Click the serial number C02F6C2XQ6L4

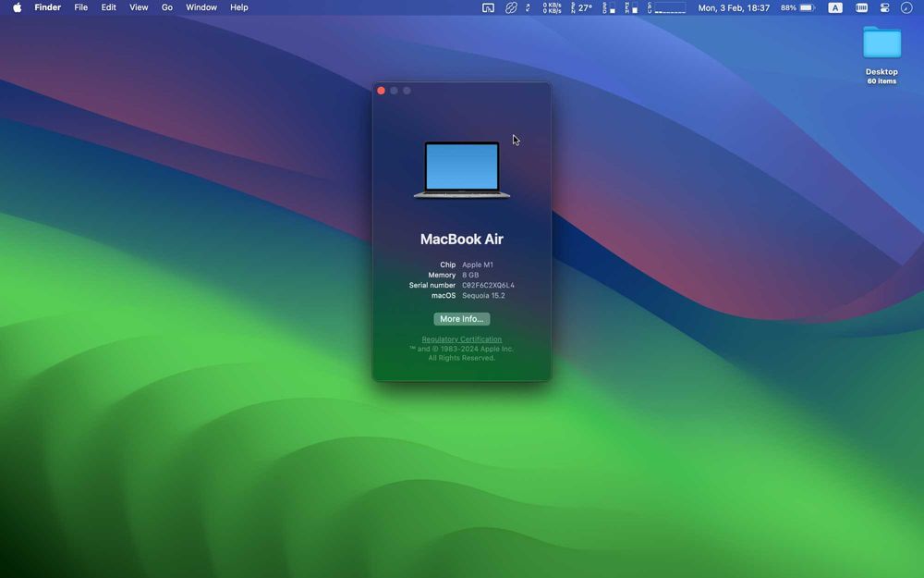tap(488, 286)
